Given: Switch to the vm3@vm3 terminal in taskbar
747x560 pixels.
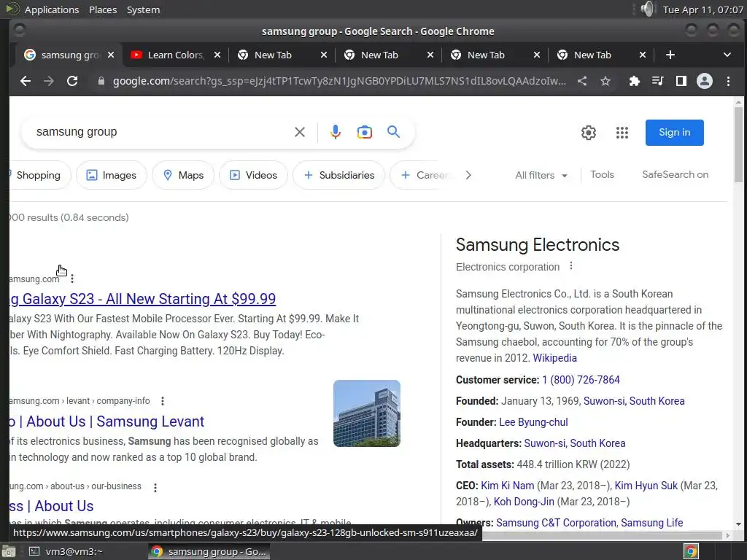Looking at the screenshot, I should (x=66, y=551).
